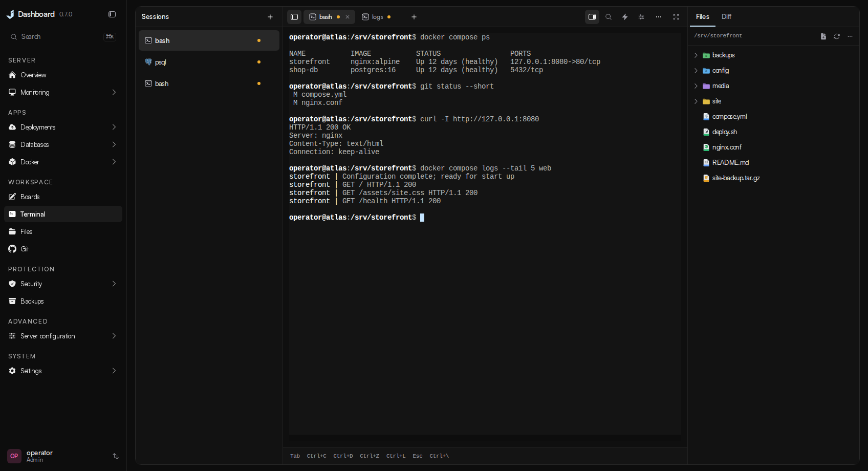This screenshot has height=471, width=868.
Task: Open the quick actions lightning icon
Action: pyautogui.click(x=625, y=17)
